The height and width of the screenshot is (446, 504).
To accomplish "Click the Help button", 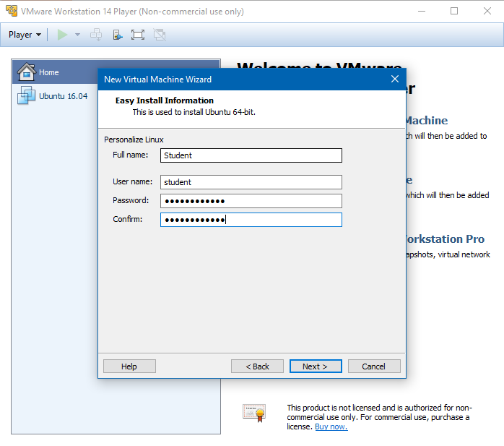I will click(x=129, y=366).
